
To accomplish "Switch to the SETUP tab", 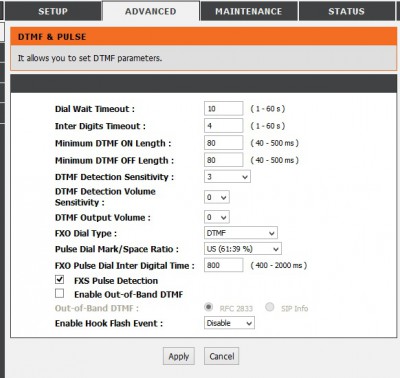I will (53, 11).
